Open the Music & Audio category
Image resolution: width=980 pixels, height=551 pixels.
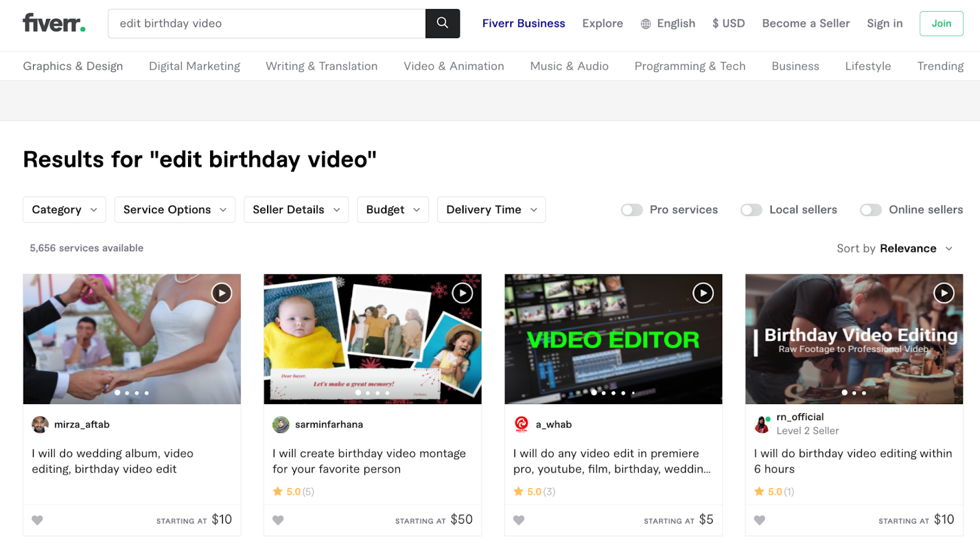point(570,66)
